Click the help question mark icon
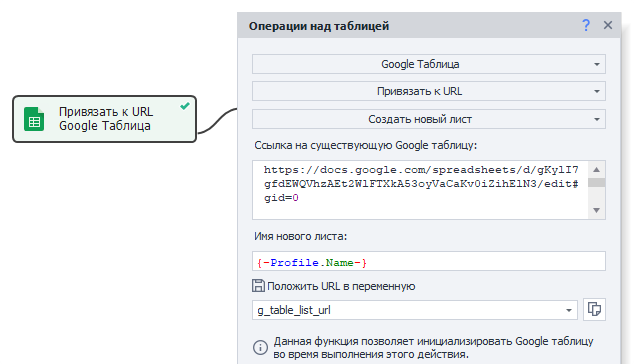This screenshot has width=634, height=364. (585, 25)
